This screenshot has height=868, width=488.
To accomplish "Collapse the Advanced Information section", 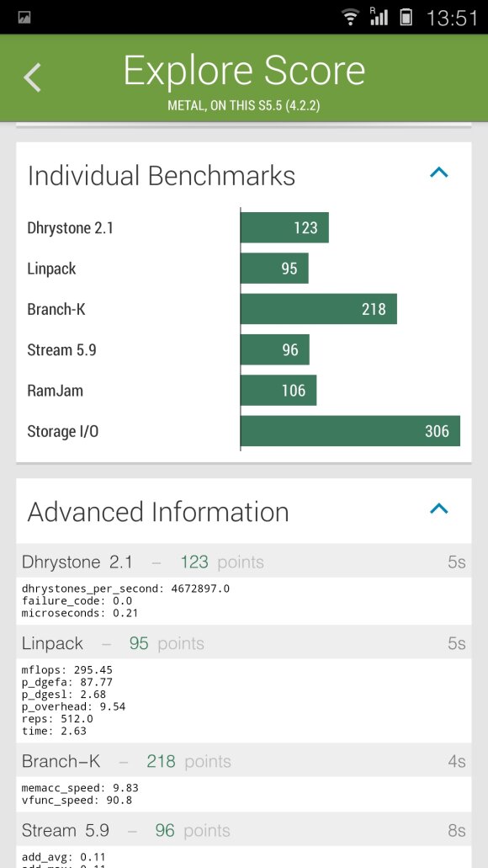I will click(x=438, y=509).
